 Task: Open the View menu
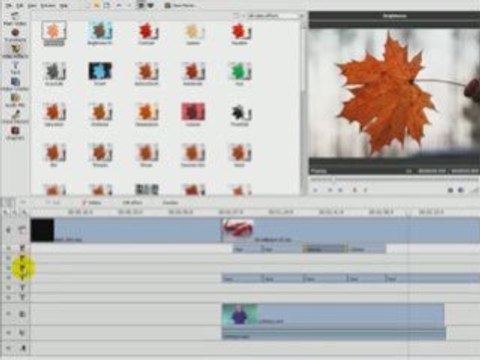click(x=32, y=6)
